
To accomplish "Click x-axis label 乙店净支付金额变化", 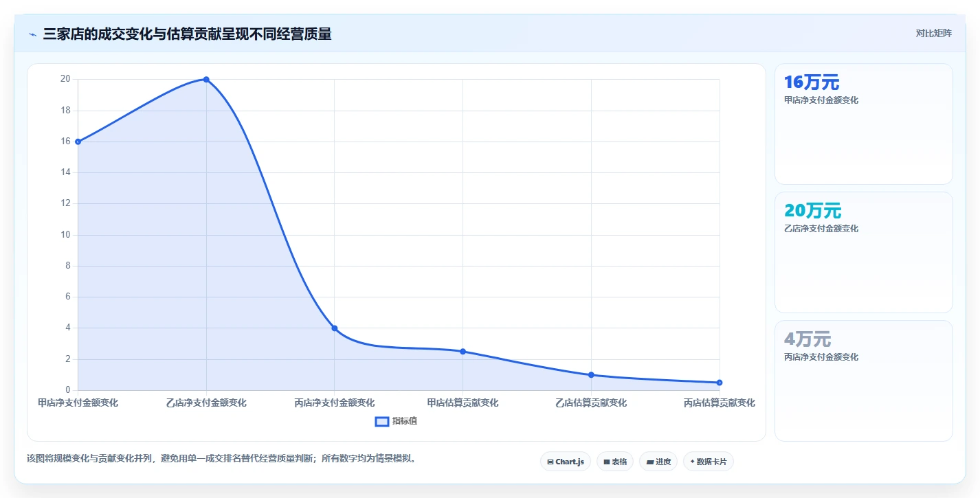I will 206,403.
